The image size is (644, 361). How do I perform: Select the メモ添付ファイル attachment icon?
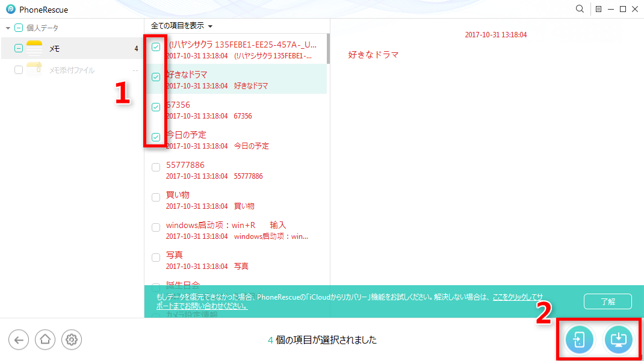coord(34,70)
